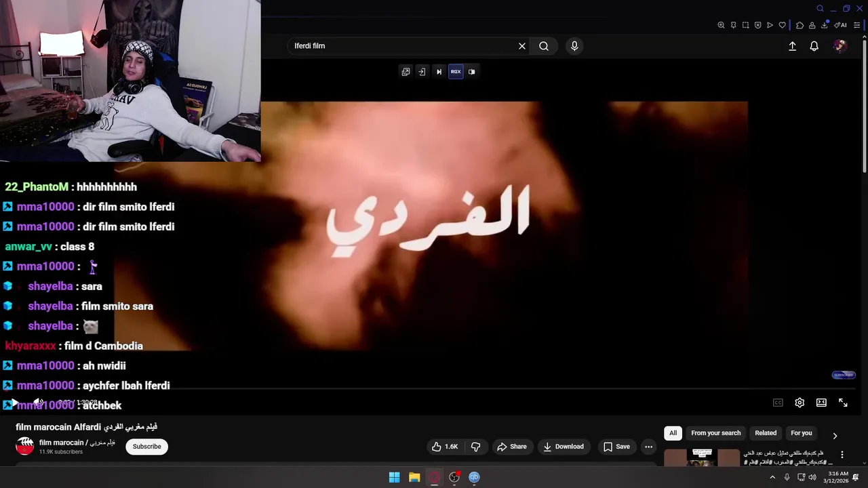This screenshot has height=488, width=868.
Task: Open the three-dot more actions menu
Action: click(x=648, y=447)
